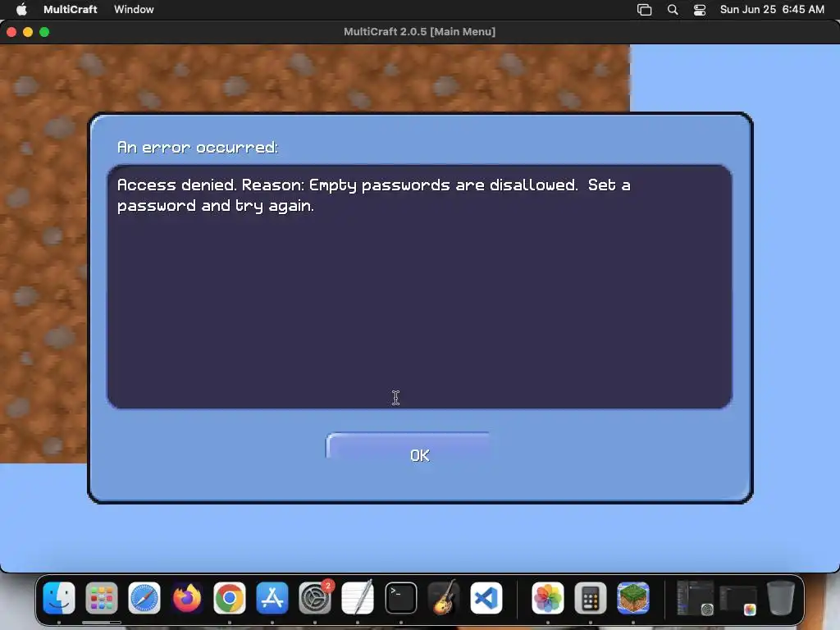Open Spotlight search in the menu bar
This screenshot has width=840, height=630.
(x=673, y=10)
